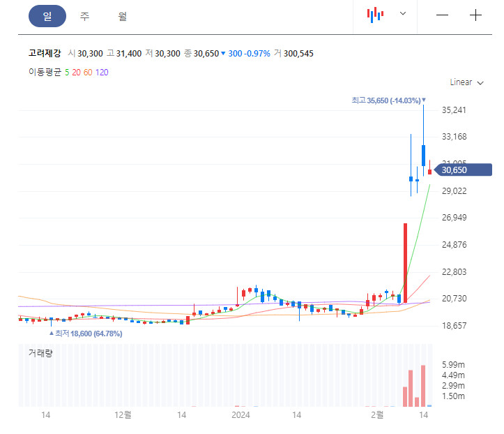The width and height of the screenshot is (504, 434).
Task: Switch to the 월 (monthly) chart tab
Action: click(122, 16)
